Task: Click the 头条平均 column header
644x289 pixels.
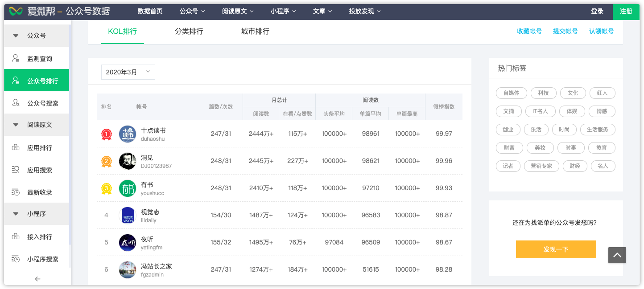Action: [334, 114]
